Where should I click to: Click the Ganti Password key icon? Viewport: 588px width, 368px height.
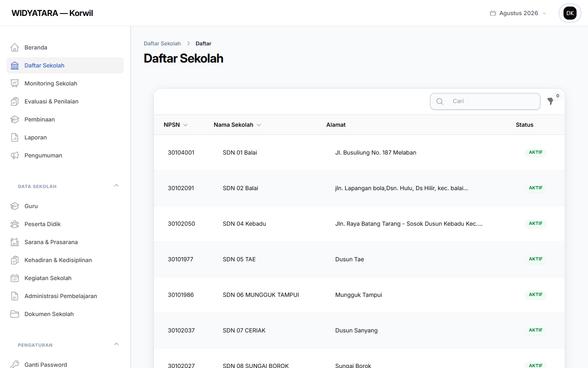click(x=15, y=364)
